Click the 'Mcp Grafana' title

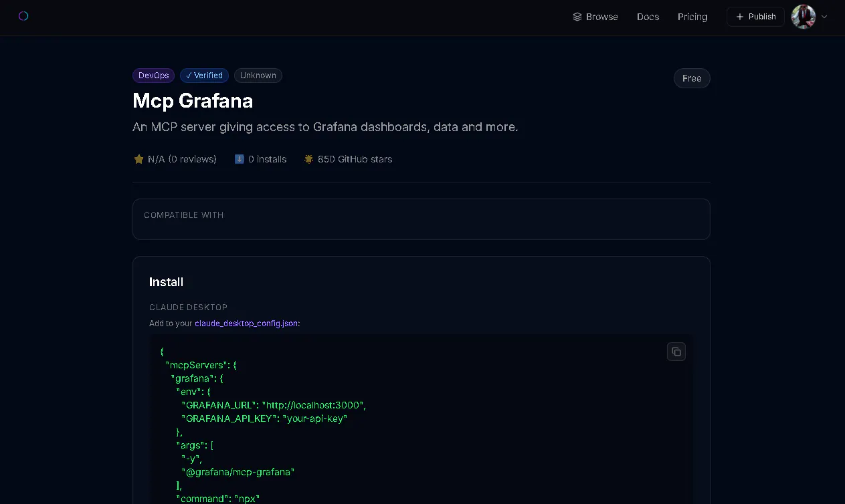pos(193,101)
